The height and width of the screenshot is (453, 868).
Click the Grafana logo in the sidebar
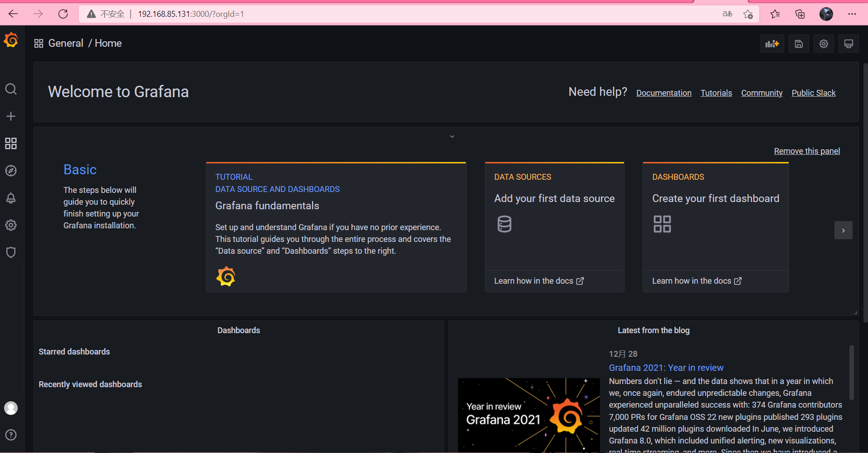(11, 40)
